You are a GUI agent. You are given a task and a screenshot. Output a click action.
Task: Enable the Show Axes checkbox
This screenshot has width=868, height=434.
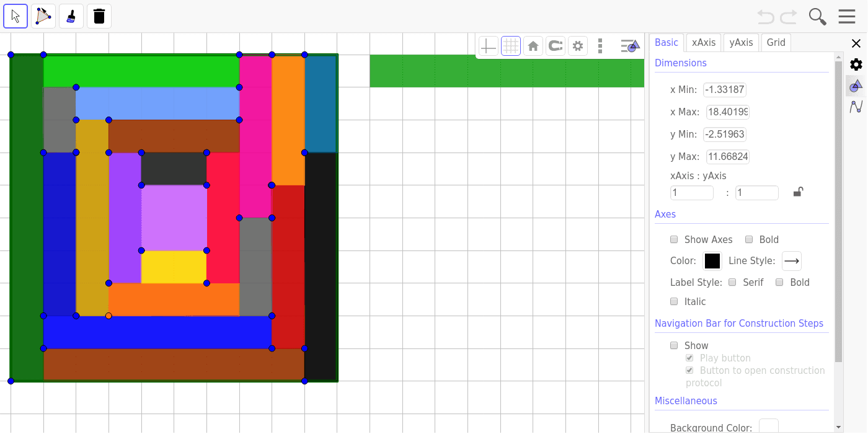pos(674,239)
